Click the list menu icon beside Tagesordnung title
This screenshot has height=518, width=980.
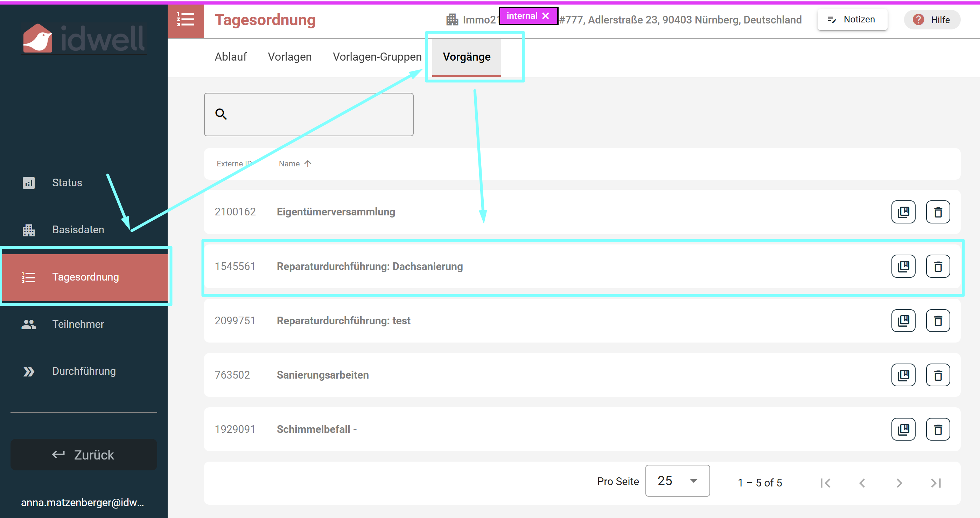[185, 20]
